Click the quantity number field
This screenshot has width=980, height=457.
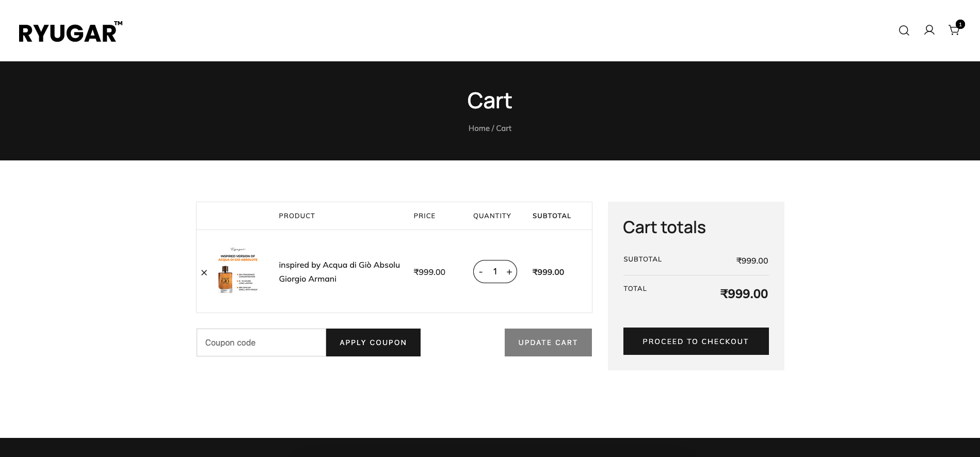pyautogui.click(x=495, y=271)
